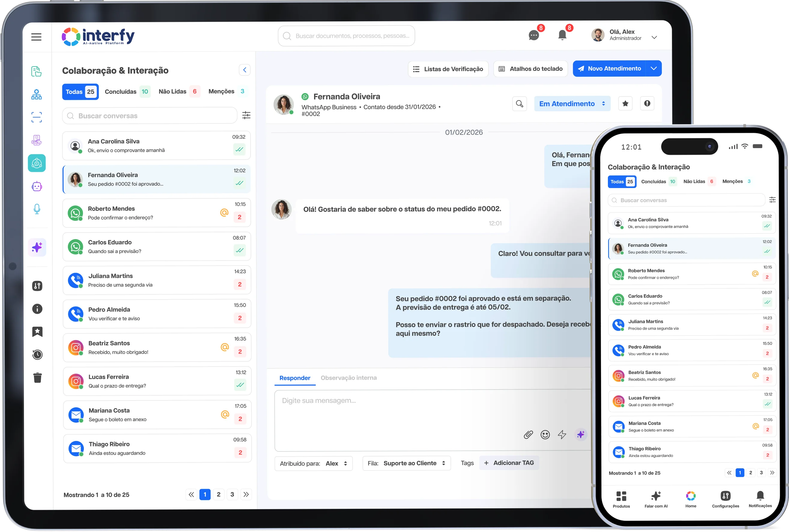Select the microphone icon in the sidebar
Screen dimensions: 789x532
37,209
